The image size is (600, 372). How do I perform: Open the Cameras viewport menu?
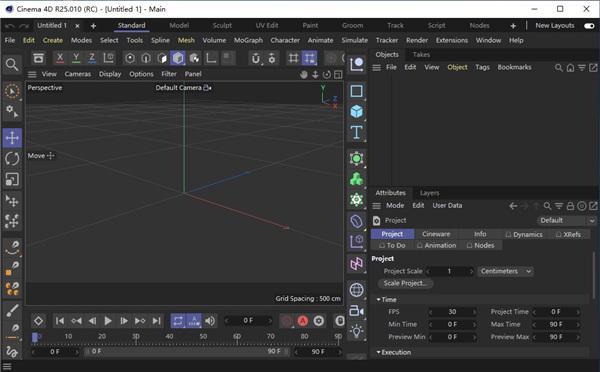point(78,74)
